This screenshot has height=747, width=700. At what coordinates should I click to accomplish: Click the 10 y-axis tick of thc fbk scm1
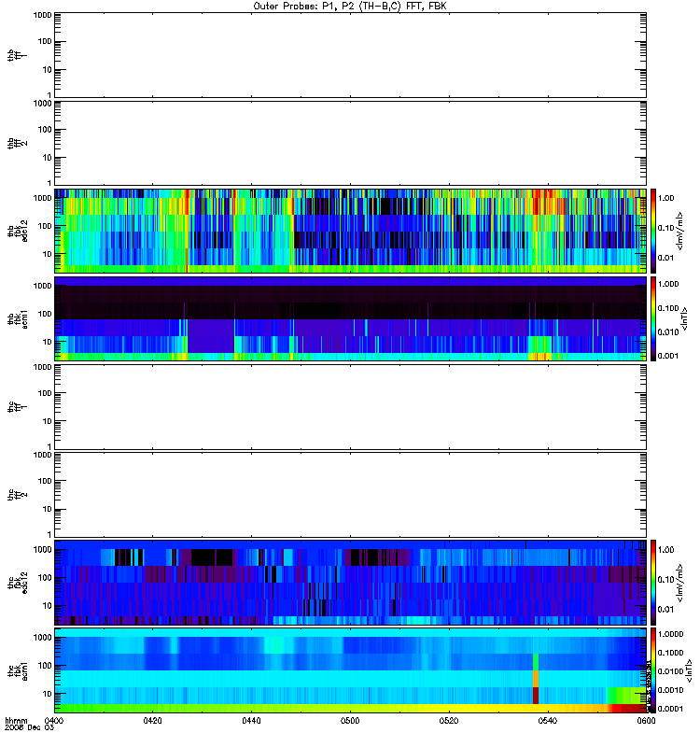[x=48, y=694]
